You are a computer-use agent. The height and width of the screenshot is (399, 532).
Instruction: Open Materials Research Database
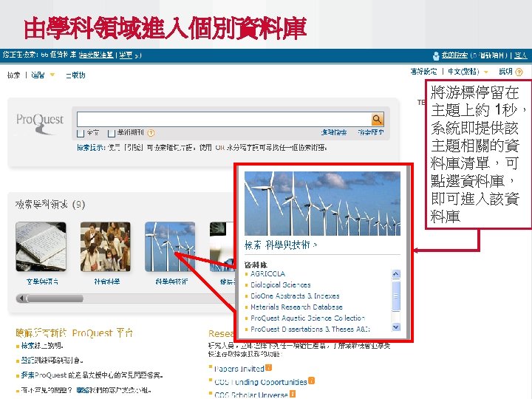296,307
